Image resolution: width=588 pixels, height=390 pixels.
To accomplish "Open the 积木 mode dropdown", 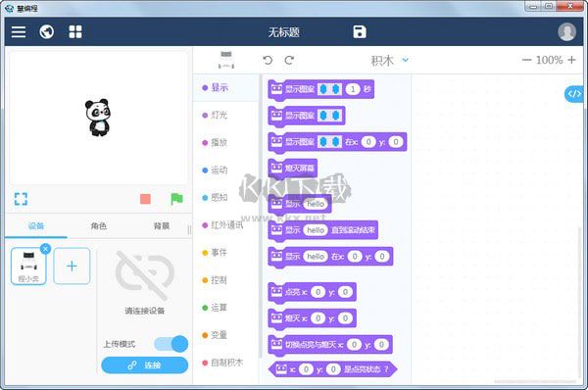I will pyautogui.click(x=389, y=60).
